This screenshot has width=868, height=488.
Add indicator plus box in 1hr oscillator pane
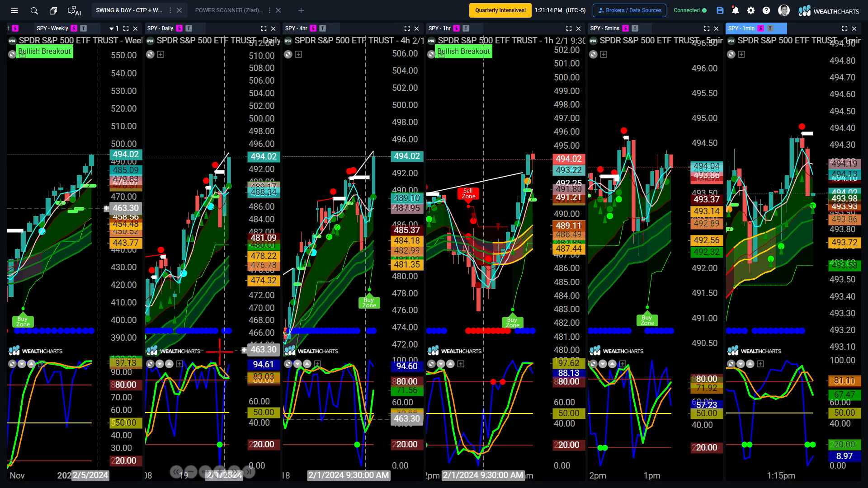[461, 364]
